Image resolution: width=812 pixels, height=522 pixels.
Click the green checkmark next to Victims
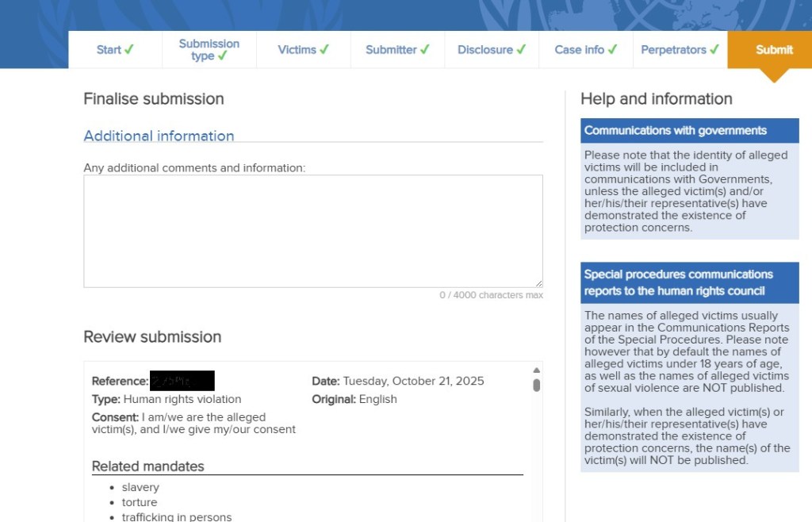[x=324, y=50]
